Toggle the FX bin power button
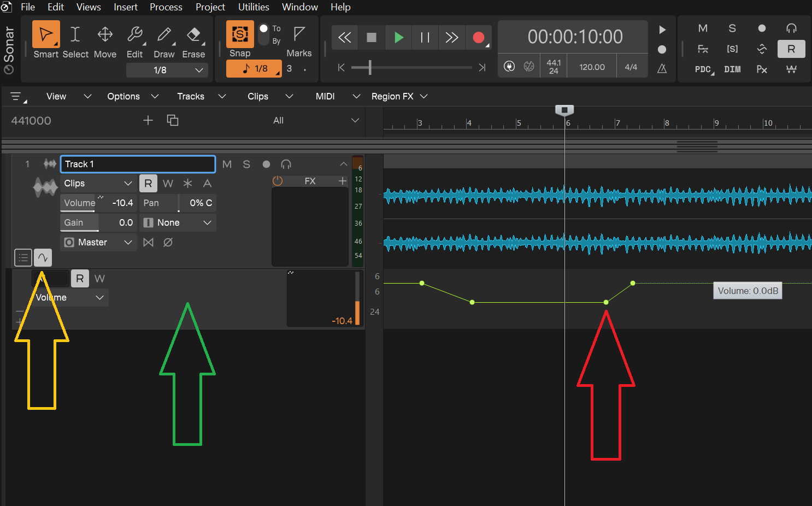The width and height of the screenshot is (812, 506). tap(278, 181)
